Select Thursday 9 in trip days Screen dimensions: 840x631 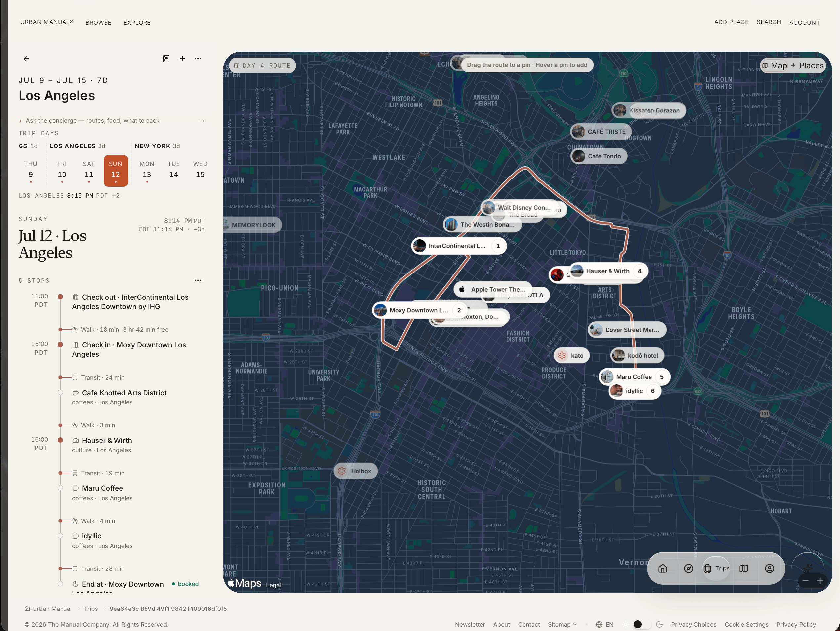(x=31, y=170)
